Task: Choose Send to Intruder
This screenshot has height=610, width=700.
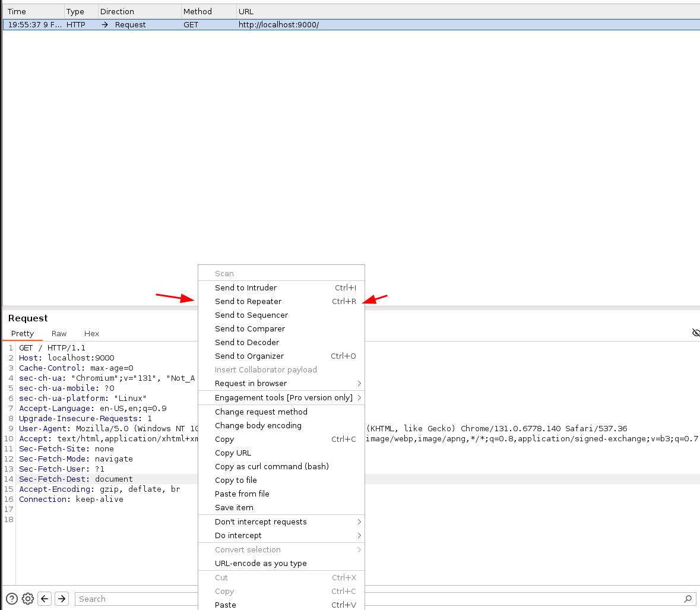Action: click(x=246, y=287)
